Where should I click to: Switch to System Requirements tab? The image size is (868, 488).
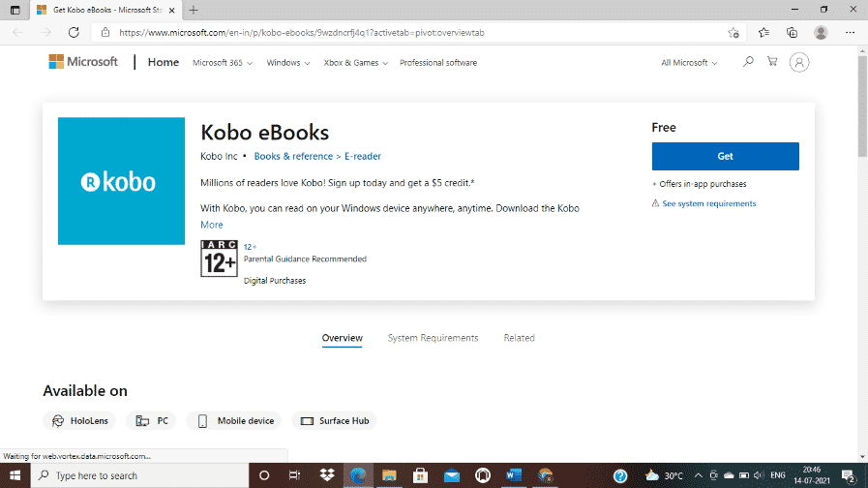tap(433, 338)
